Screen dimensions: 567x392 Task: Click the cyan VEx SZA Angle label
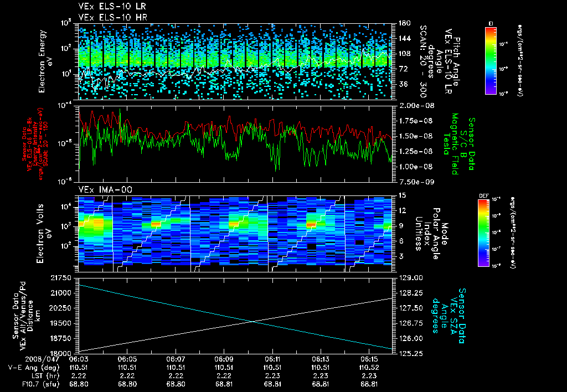[448, 316]
